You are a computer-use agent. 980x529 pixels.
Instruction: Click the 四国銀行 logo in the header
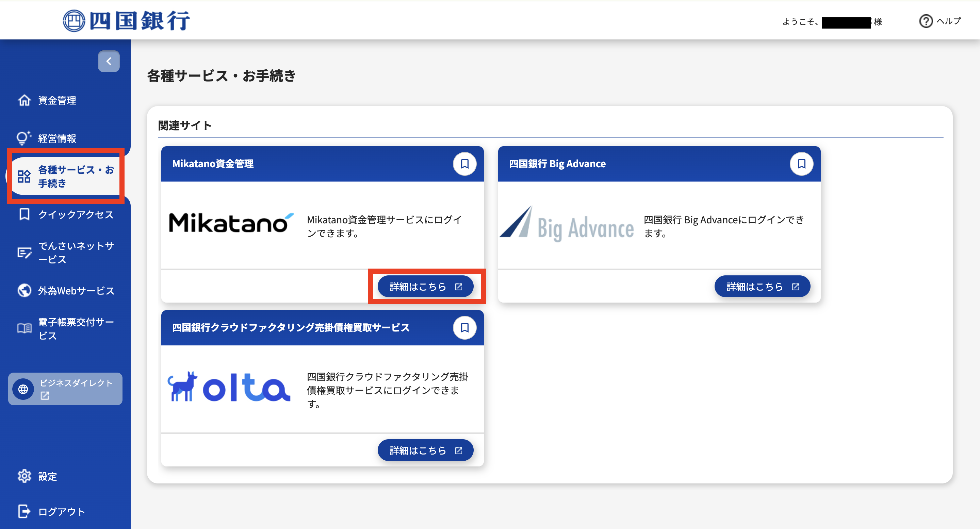coord(126,20)
